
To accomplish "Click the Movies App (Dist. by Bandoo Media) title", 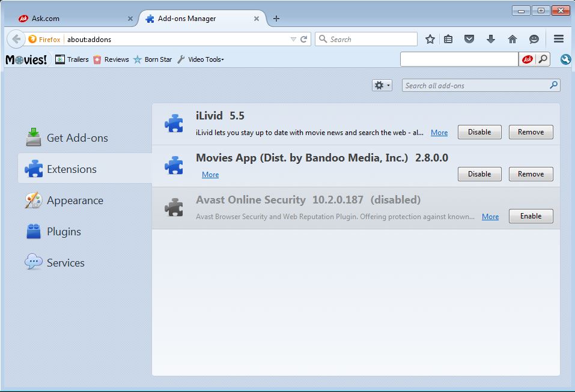I will (322, 158).
